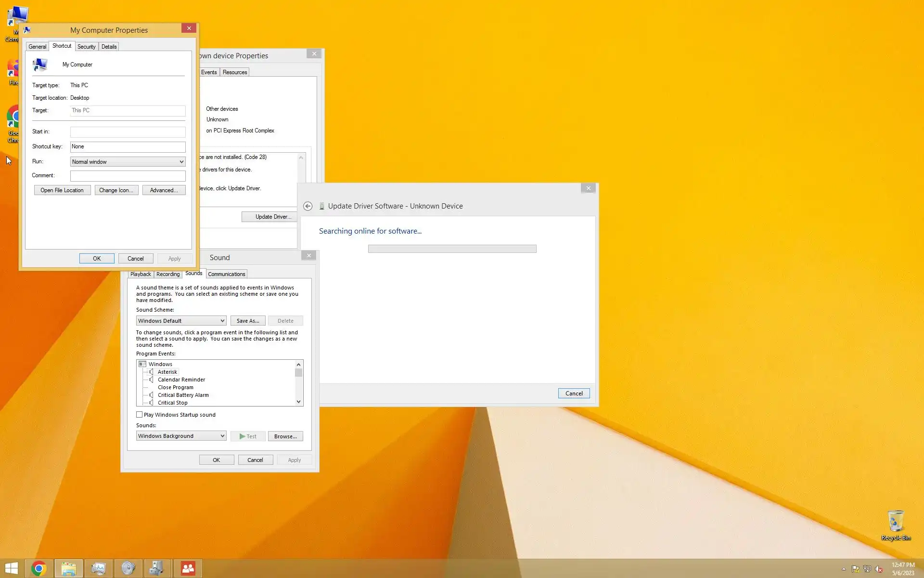Click the back arrow in Update Driver Software
The image size is (924, 578).
(308, 206)
